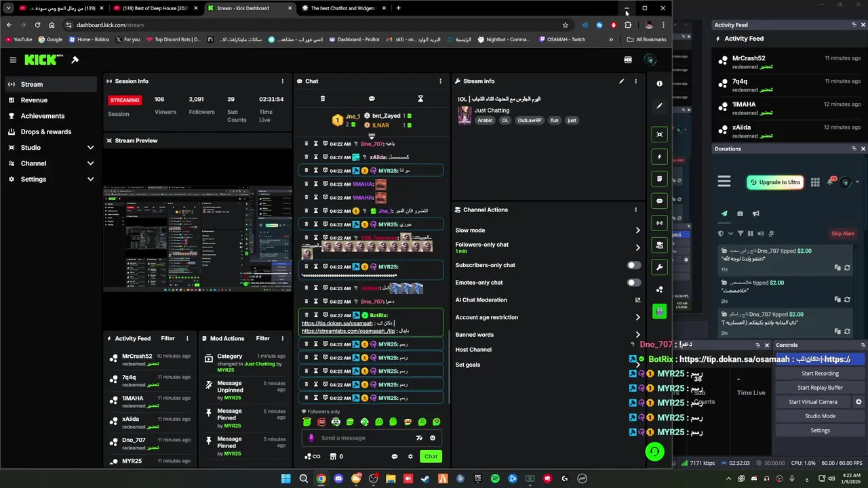Click the Stream Preview thumbnail
868x488 pixels.
[x=197, y=239]
